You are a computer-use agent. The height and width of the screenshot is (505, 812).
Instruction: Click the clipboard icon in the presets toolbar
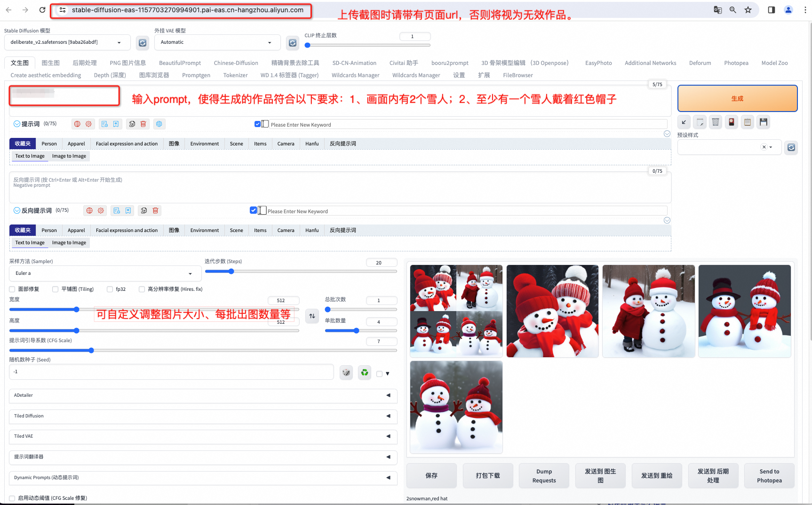tap(748, 122)
